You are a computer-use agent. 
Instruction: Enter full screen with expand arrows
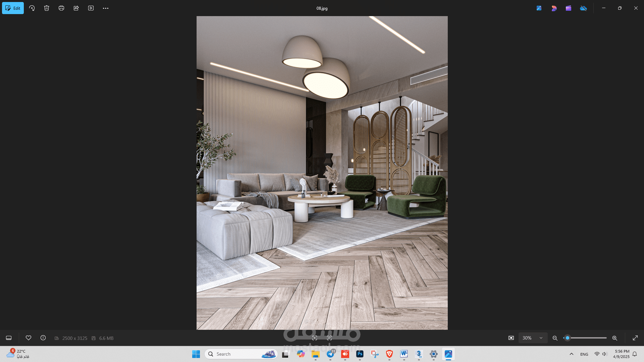[635, 338]
